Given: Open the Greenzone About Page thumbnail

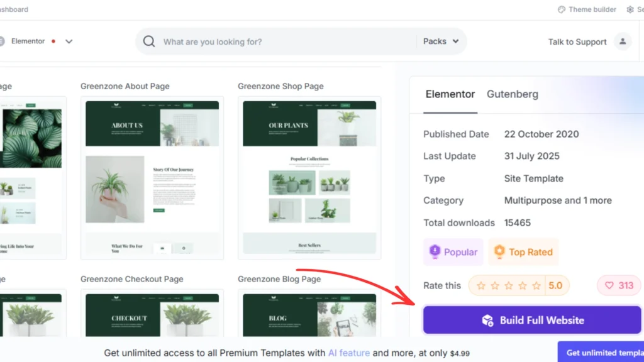Looking at the screenshot, I should (152, 178).
